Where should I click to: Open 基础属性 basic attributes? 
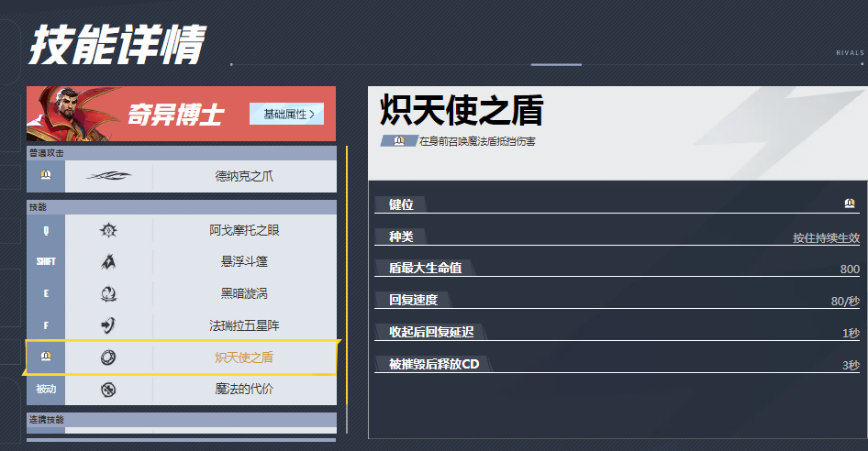(x=287, y=114)
